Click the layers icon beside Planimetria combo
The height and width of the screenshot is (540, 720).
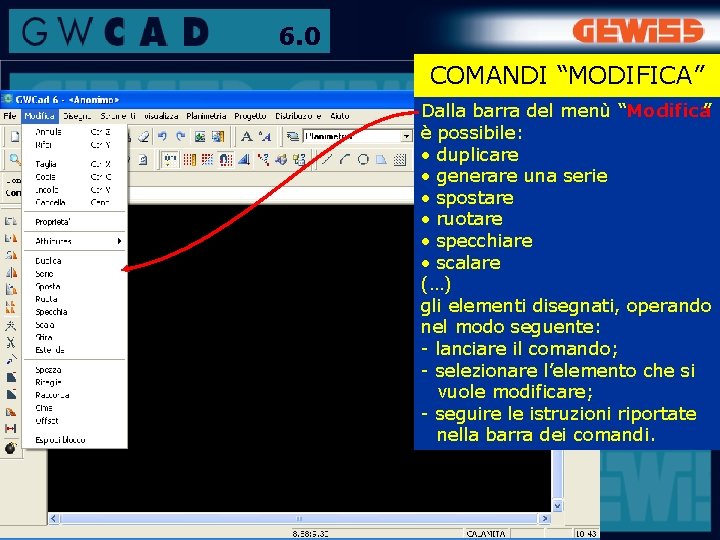(292, 136)
